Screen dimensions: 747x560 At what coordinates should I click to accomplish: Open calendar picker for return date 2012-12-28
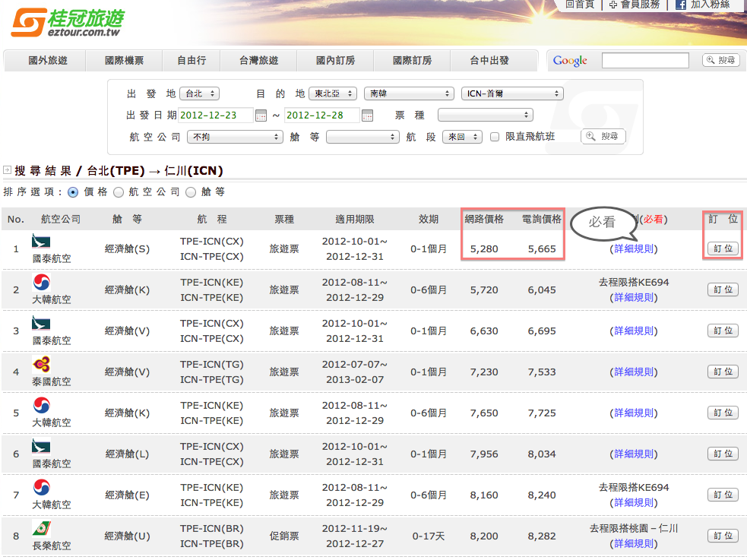tap(367, 115)
